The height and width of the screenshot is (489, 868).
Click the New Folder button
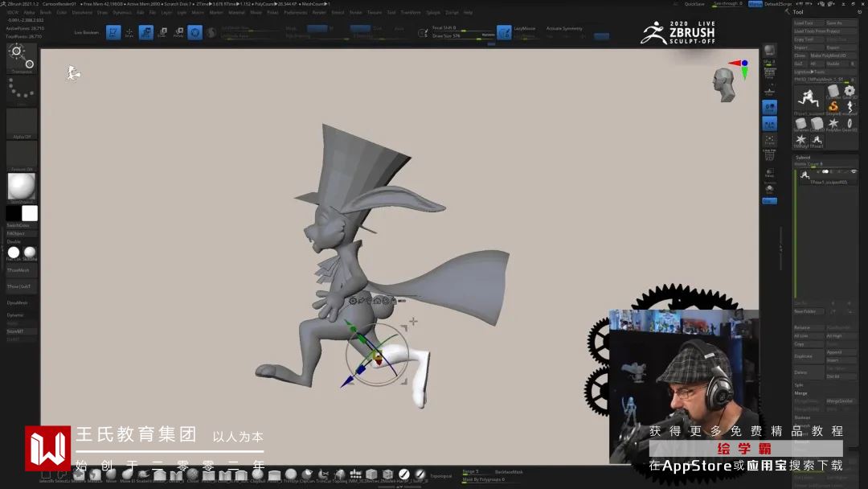809,311
